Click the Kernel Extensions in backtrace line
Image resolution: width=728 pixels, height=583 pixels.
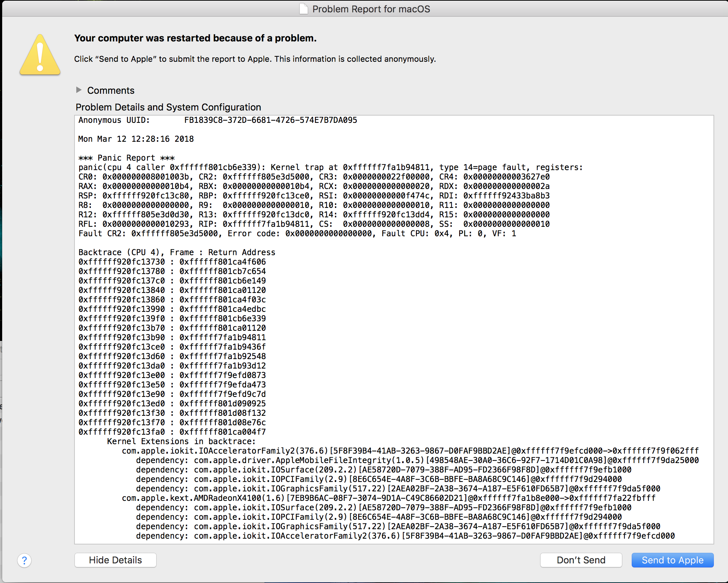[x=181, y=442]
